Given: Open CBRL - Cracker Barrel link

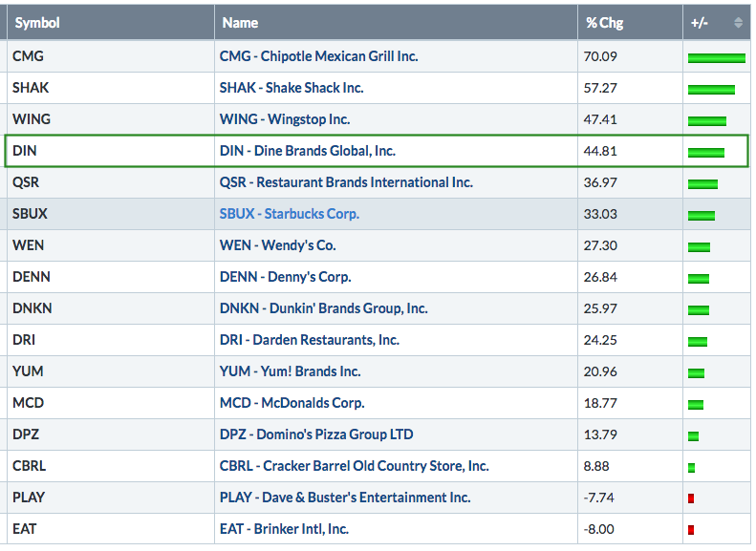Looking at the screenshot, I should tap(354, 466).
